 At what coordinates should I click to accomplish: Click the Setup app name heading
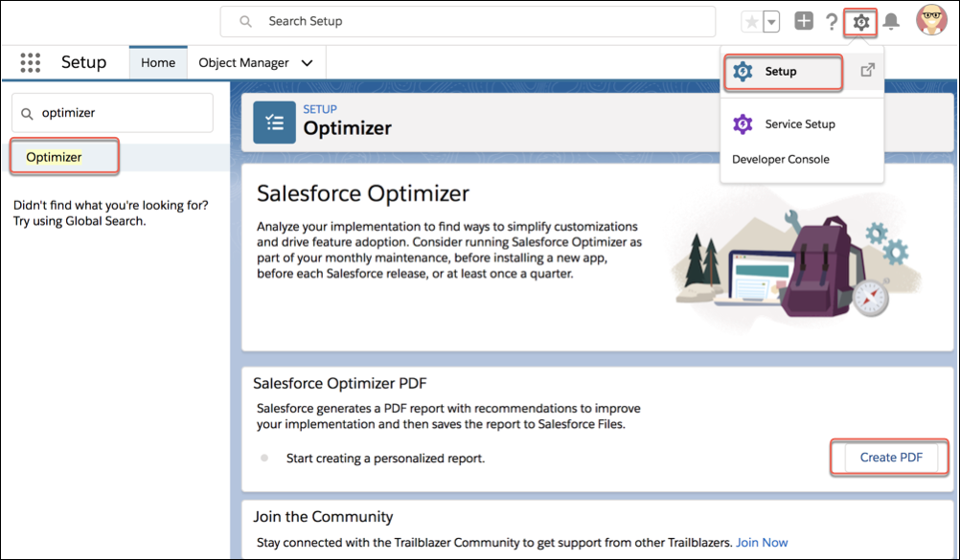(84, 62)
